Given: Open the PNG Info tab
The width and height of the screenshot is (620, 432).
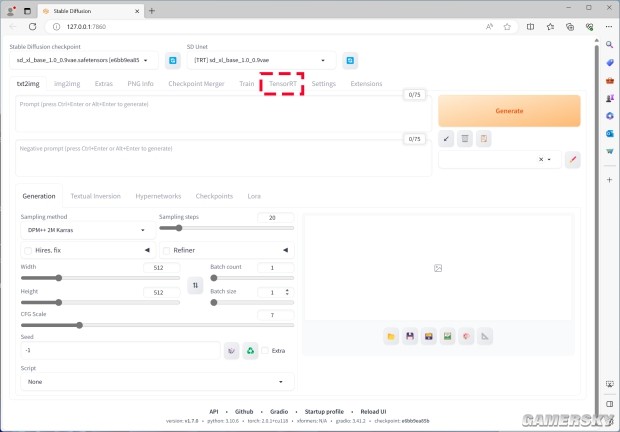Looking at the screenshot, I should coord(140,84).
